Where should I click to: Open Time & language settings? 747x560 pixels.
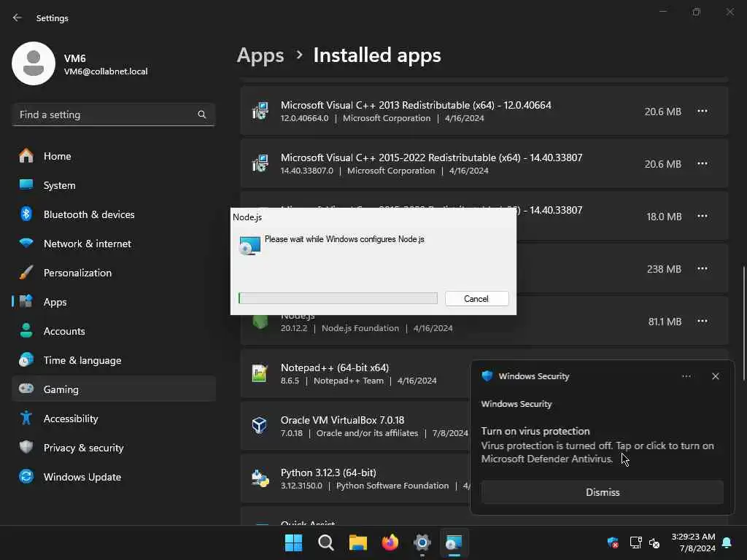point(113,360)
